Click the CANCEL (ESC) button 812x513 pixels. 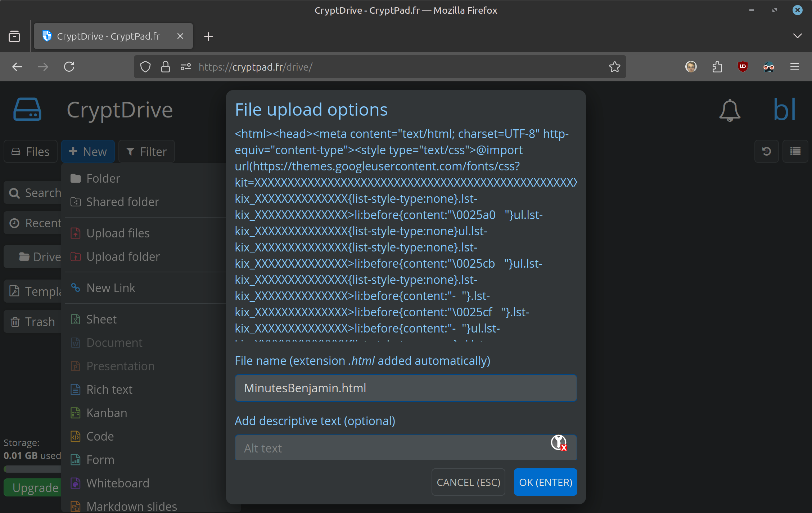coord(468,482)
